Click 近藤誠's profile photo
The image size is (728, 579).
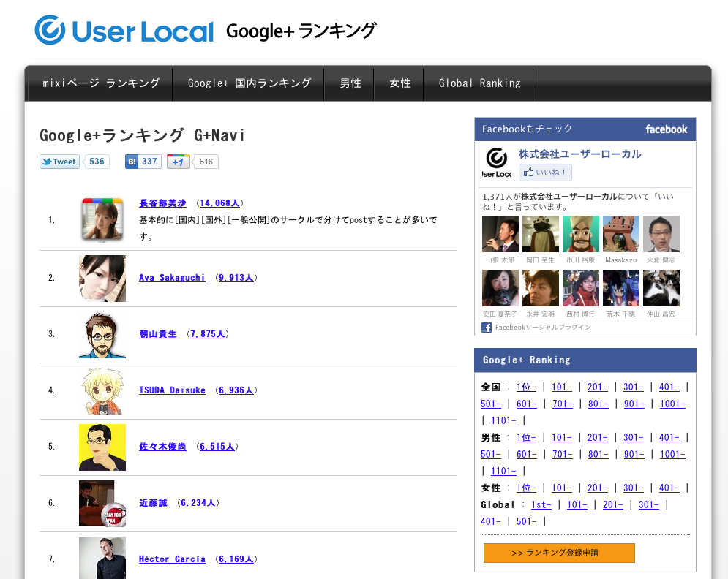click(102, 504)
